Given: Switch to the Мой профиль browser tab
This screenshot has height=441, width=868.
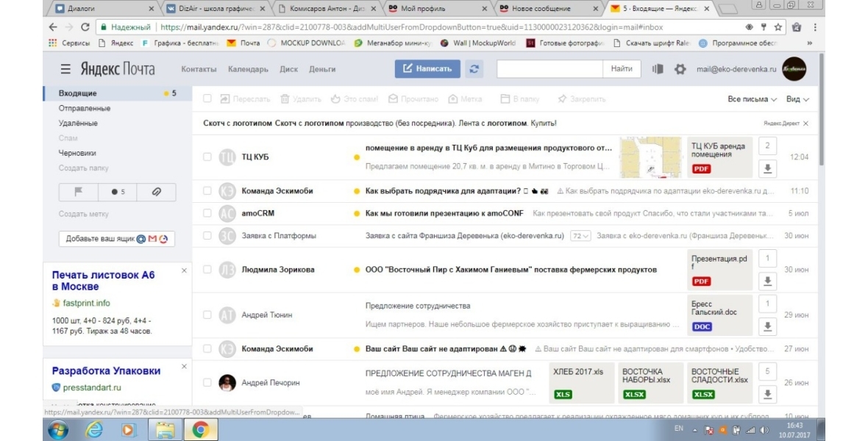Looking at the screenshot, I should (438, 8).
